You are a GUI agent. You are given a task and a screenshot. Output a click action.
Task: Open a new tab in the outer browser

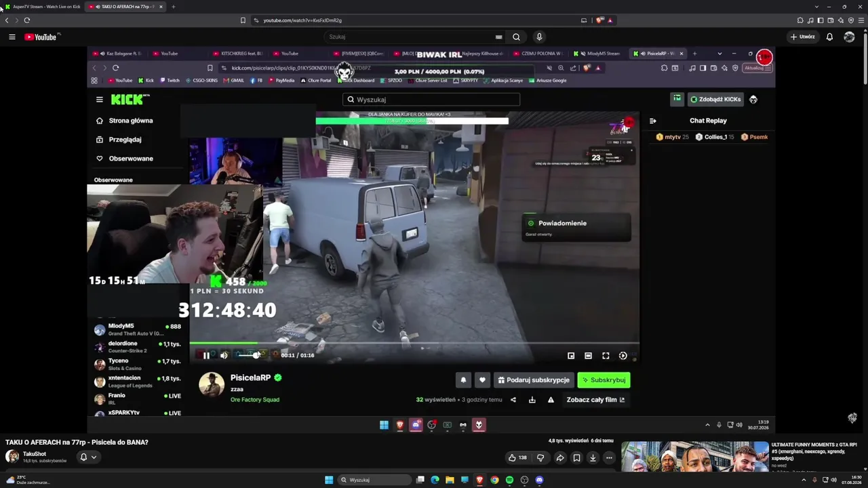[173, 7]
